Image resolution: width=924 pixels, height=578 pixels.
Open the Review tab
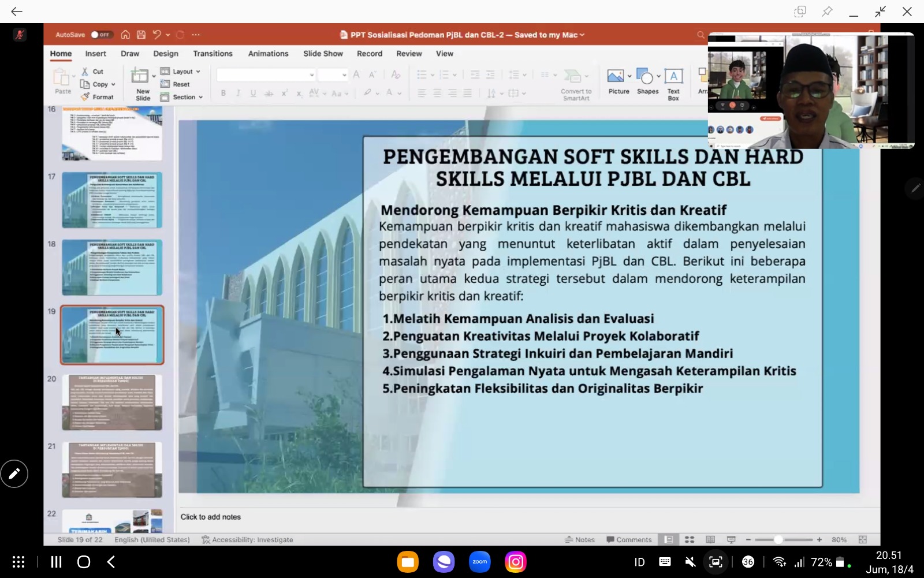[409, 54]
